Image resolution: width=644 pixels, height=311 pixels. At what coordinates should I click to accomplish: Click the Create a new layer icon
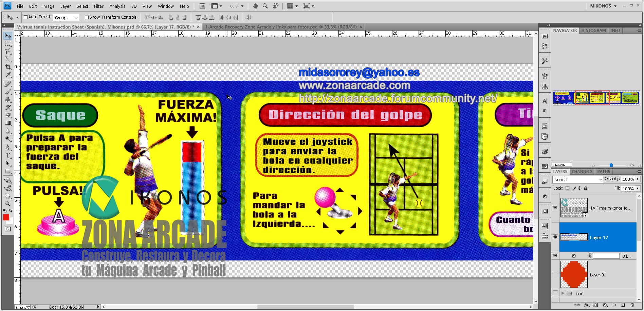(623, 305)
